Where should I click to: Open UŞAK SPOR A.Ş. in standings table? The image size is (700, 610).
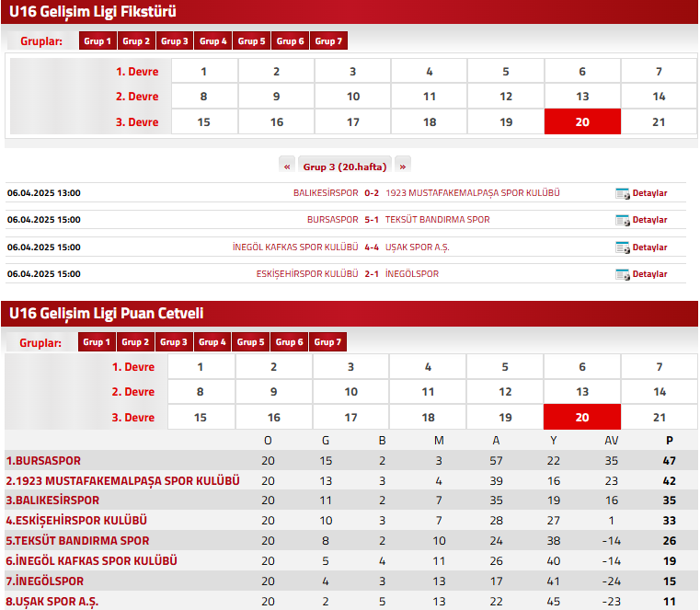[x=52, y=602]
